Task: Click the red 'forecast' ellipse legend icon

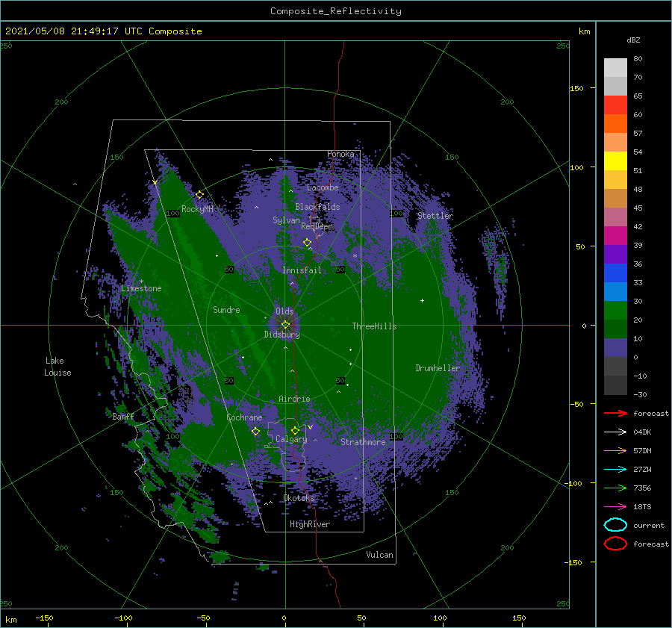Action: point(615,544)
